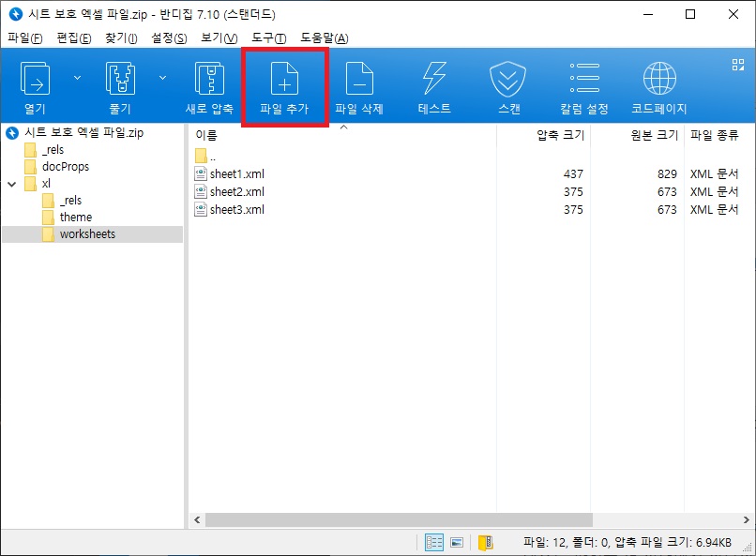Open the 편집(E) menu
This screenshot has height=556, width=756.
tap(74, 38)
